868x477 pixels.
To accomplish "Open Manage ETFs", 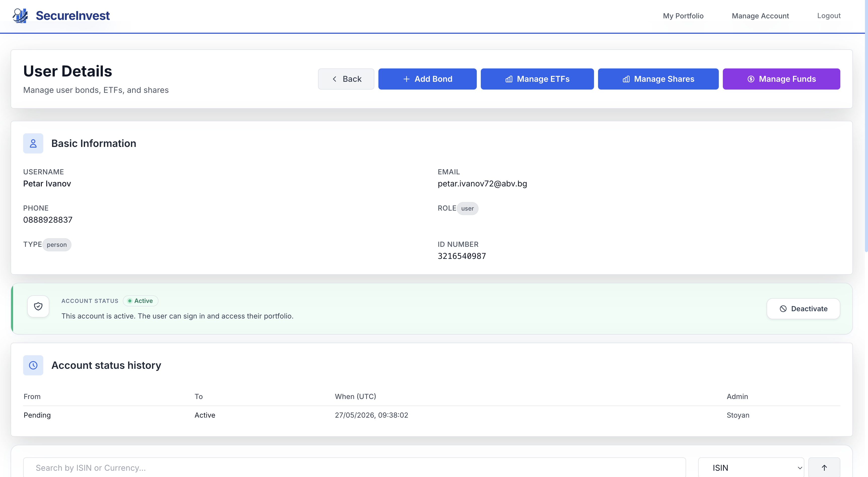I will (x=537, y=79).
